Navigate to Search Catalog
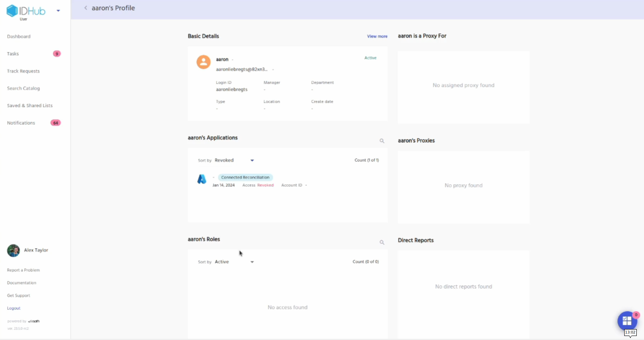Screen dimensions: 644x340 23,88
